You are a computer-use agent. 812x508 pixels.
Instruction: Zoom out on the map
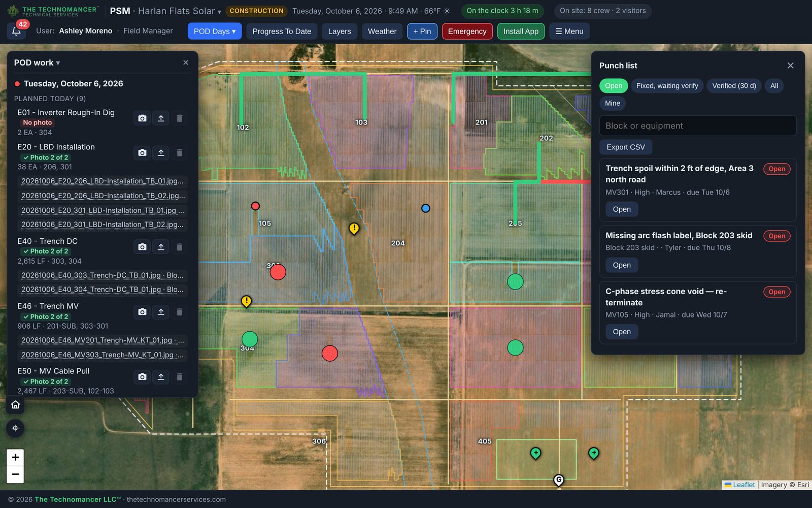(x=15, y=474)
